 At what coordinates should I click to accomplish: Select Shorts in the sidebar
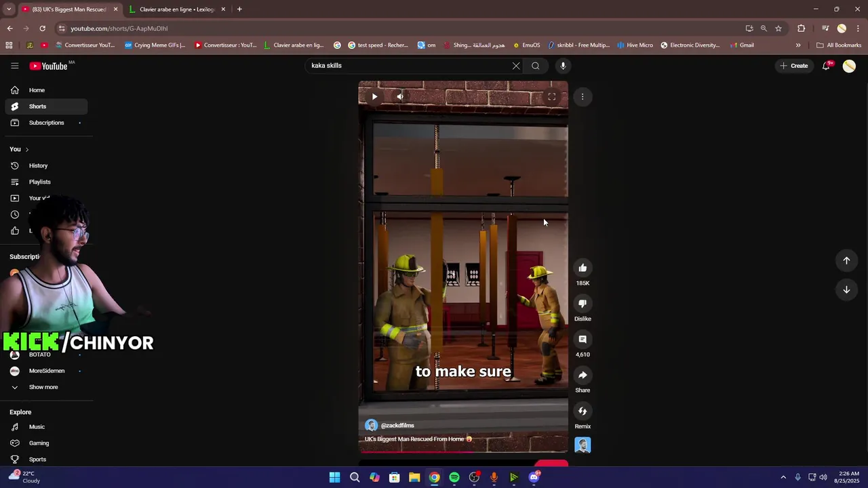46,106
